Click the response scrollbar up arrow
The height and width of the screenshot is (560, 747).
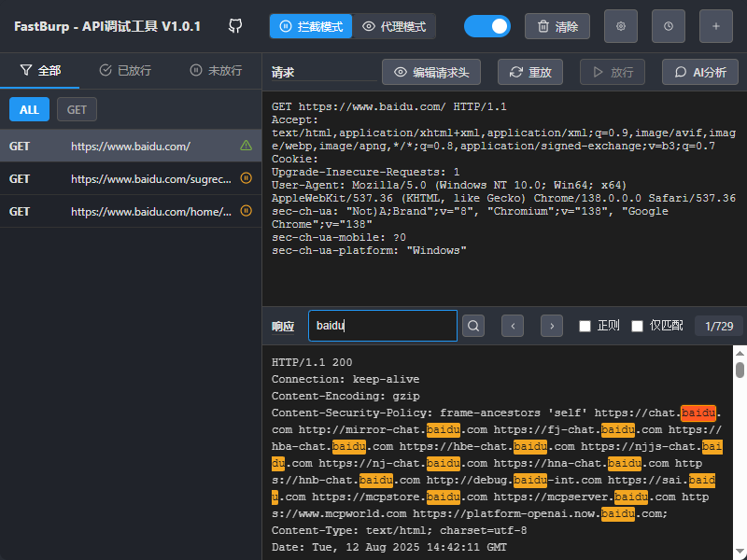click(x=740, y=354)
